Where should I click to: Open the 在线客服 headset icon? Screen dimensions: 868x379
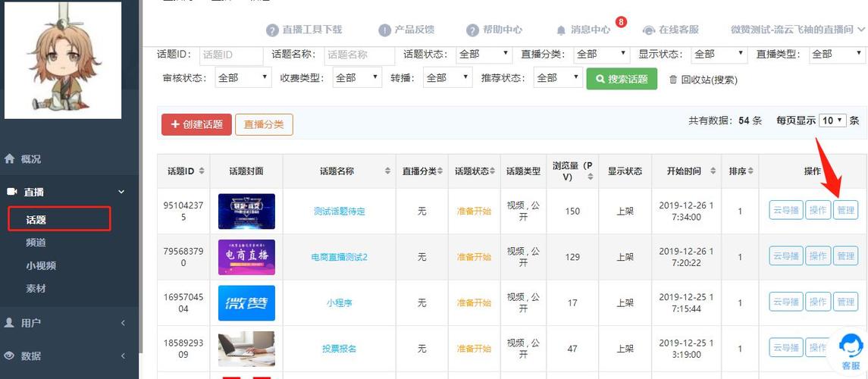[649, 30]
